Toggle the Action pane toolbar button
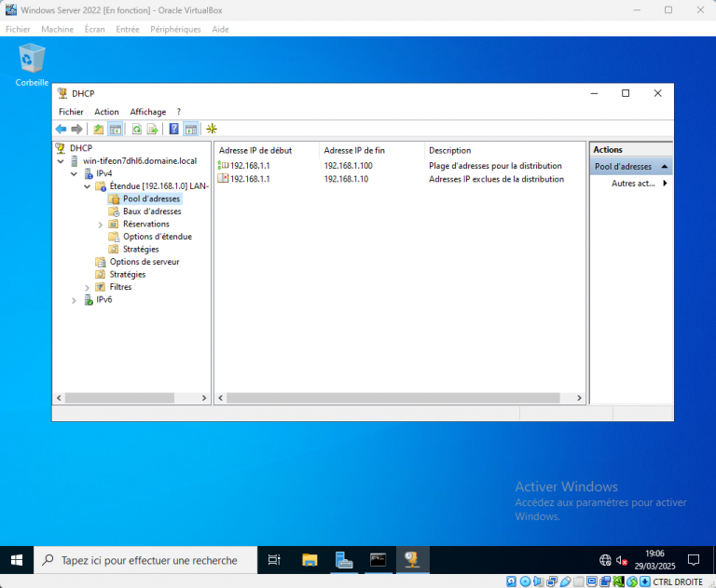This screenshot has height=588, width=716. tap(190, 129)
